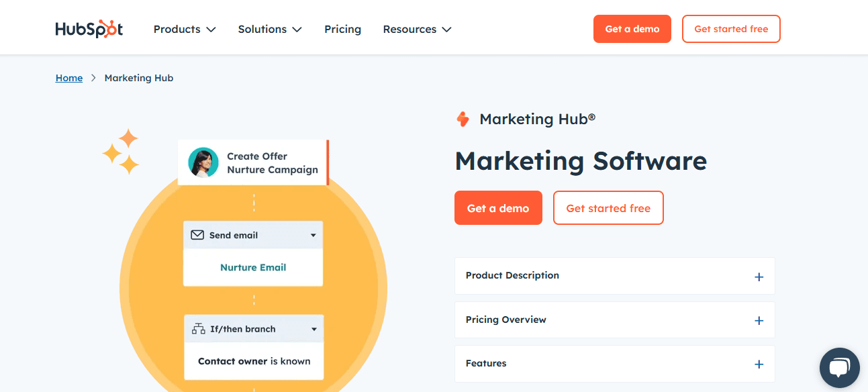Open the live chat bubble widget
This screenshot has height=392, width=868.
pos(839,367)
